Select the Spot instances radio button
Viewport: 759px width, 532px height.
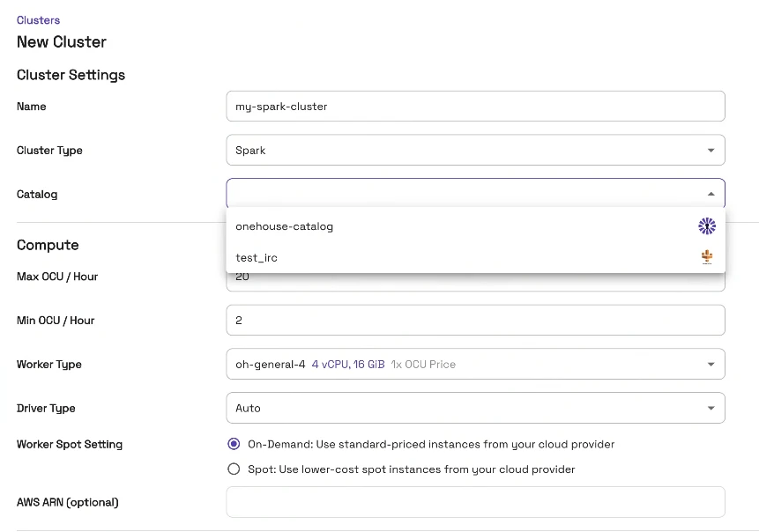coord(234,469)
